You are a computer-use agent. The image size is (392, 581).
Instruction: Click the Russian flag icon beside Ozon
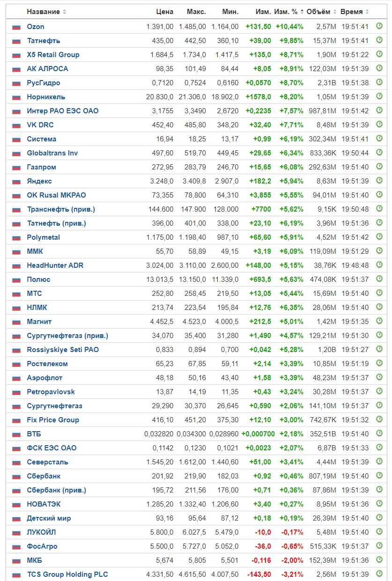point(16,27)
